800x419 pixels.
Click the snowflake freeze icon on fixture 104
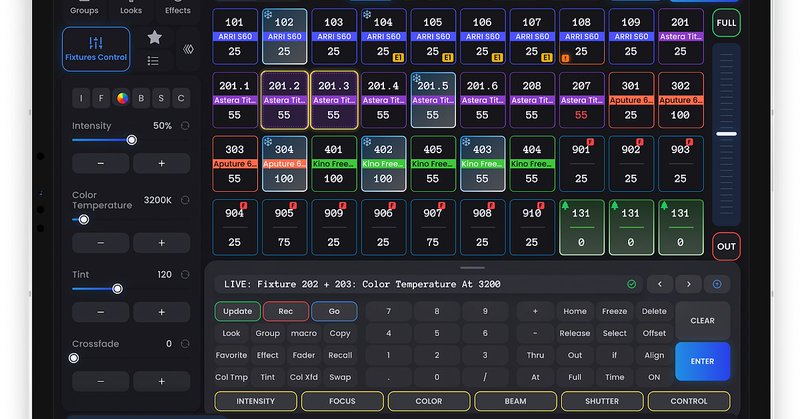coord(367,15)
